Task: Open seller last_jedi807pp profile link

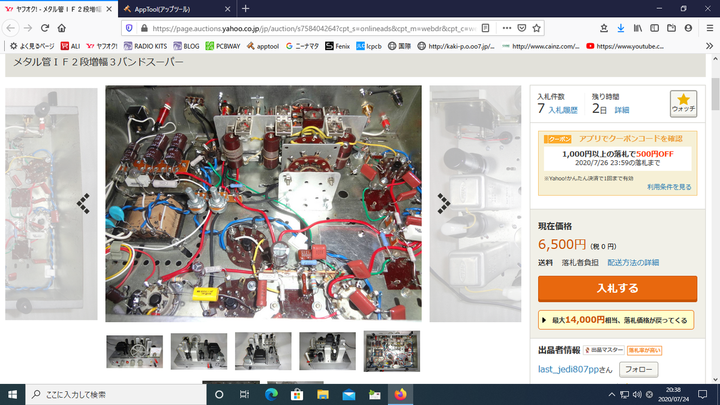Action: pyautogui.click(x=575, y=370)
